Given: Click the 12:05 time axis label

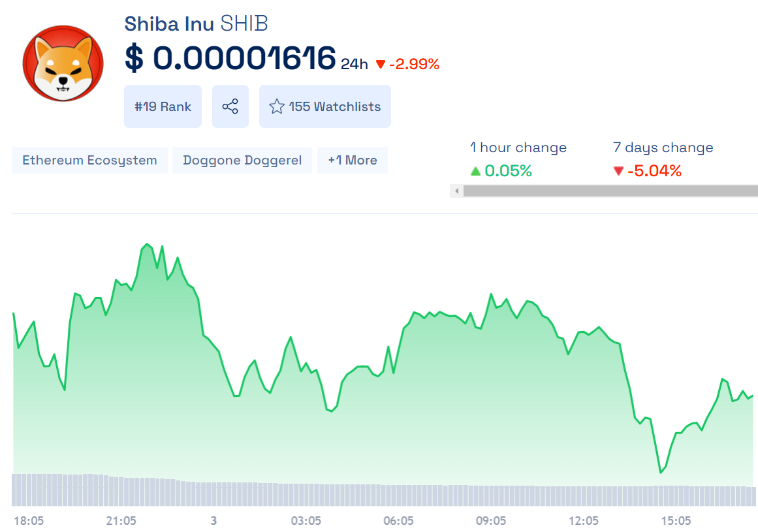Looking at the screenshot, I should pos(584,521).
